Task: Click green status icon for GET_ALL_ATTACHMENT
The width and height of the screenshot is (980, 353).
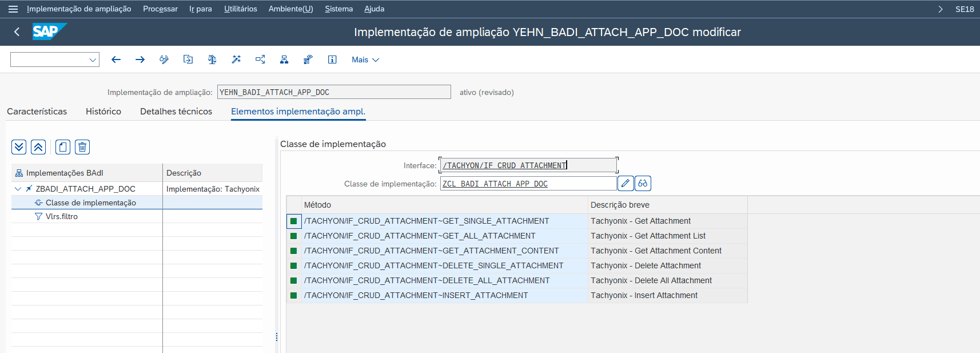Action: click(x=294, y=236)
